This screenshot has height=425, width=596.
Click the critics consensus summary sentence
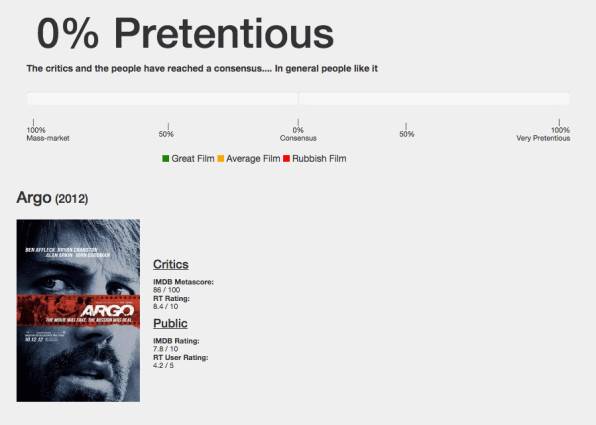(202, 69)
